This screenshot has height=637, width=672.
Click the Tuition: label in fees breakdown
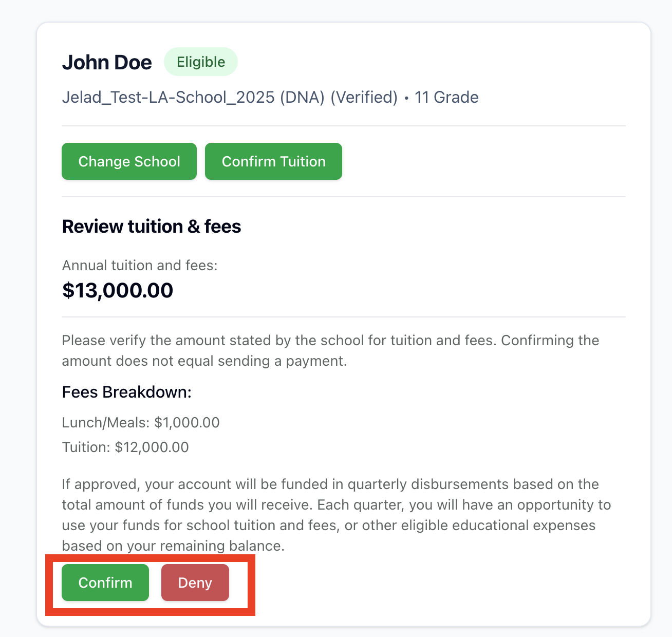(x=86, y=447)
